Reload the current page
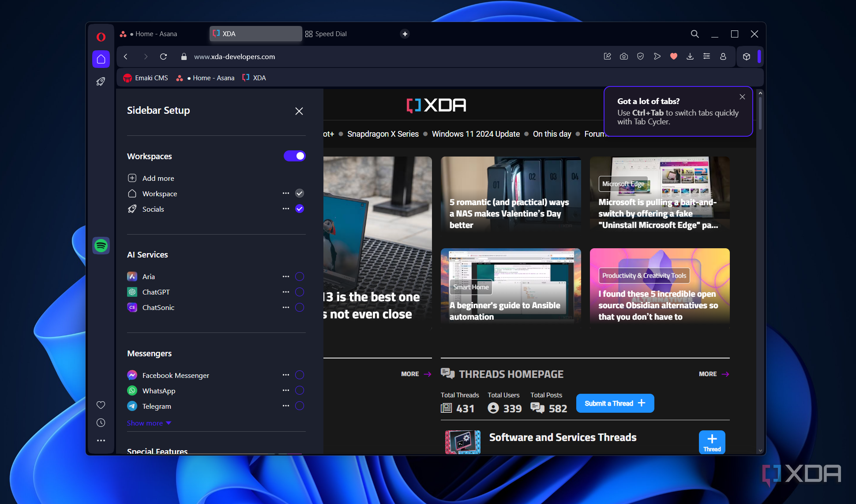This screenshot has height=504, width=856. pyautogui.click(x=163, y=56)
